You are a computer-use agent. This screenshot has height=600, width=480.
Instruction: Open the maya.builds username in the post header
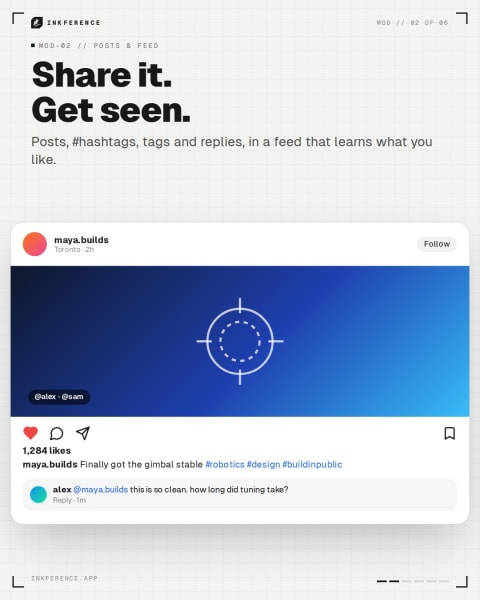coord(81,240)
